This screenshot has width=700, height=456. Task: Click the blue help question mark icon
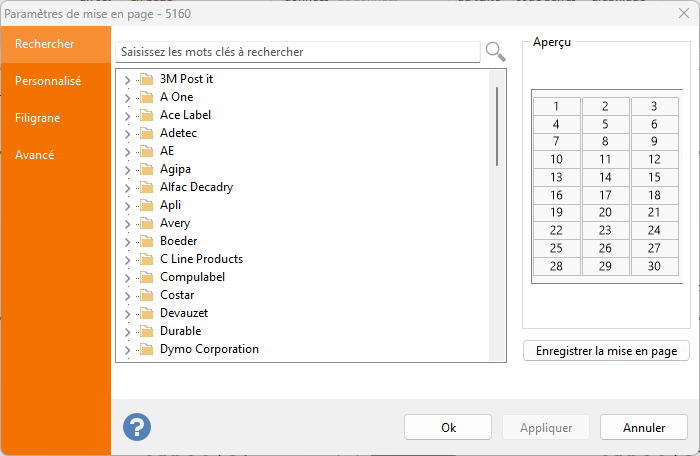(x=137, y=427)
